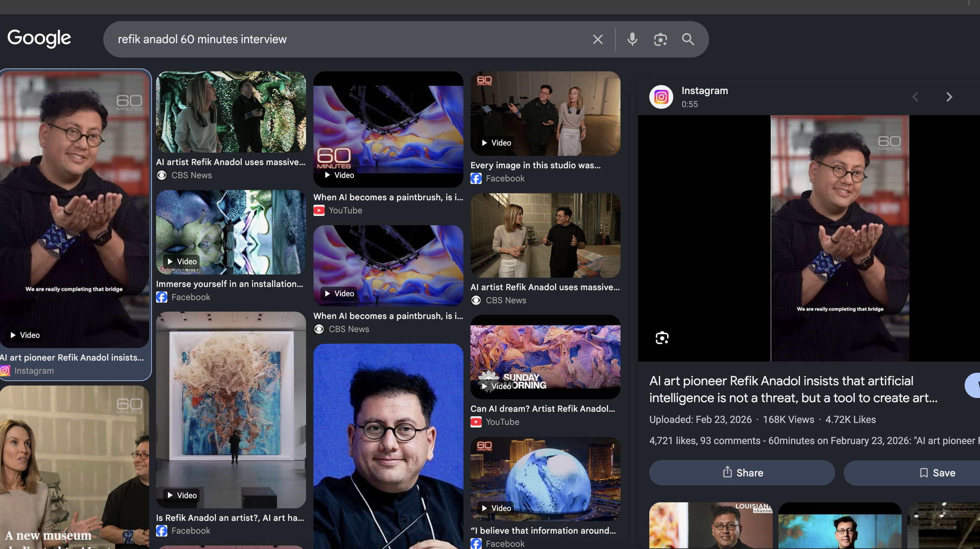Click the CBS News icon under the second 'When AI becomes a paintbrush'
Screen dimensions: 980x549
click(319, 329)
